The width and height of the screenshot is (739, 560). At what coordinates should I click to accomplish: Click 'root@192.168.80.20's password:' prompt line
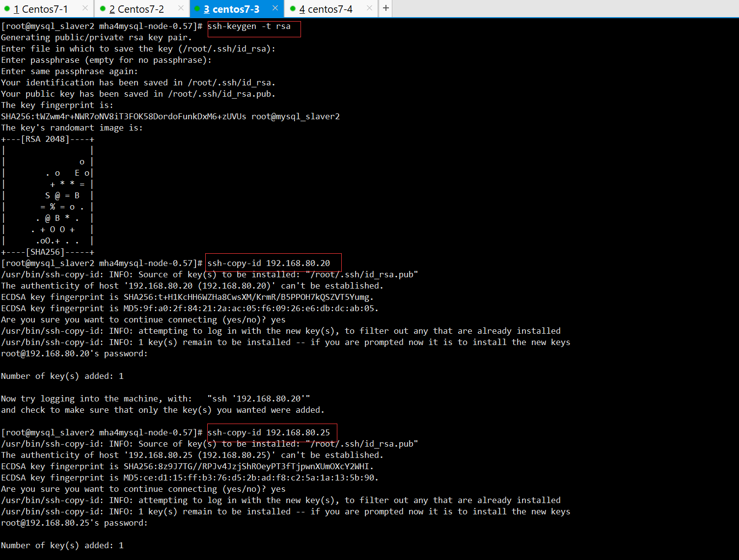[74, 354]
